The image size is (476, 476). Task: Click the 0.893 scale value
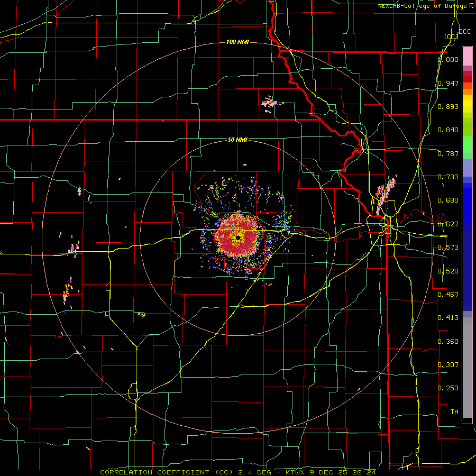pyautogui.click(x=448, y=106)
